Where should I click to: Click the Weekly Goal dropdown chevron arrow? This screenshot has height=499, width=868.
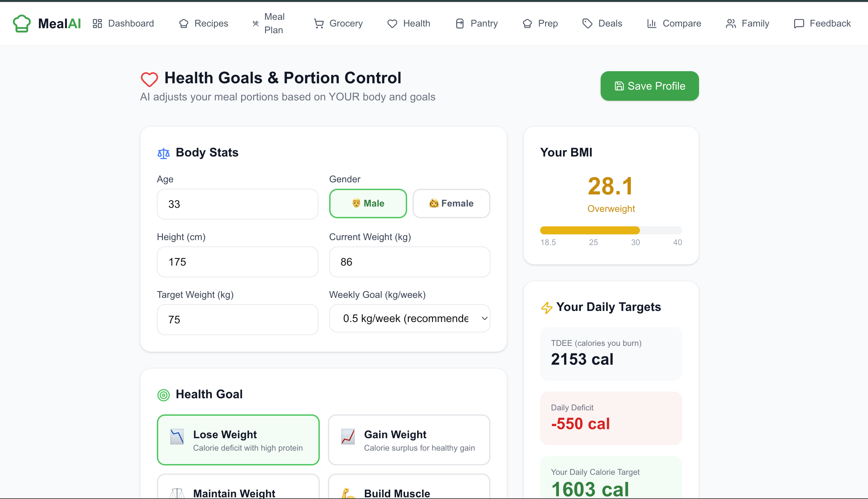point(484,318)
